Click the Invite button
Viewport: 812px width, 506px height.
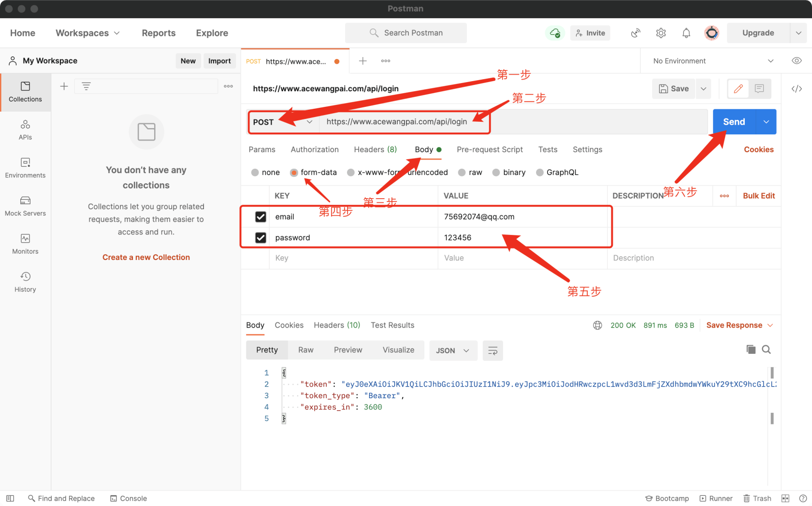coord(590,33)
